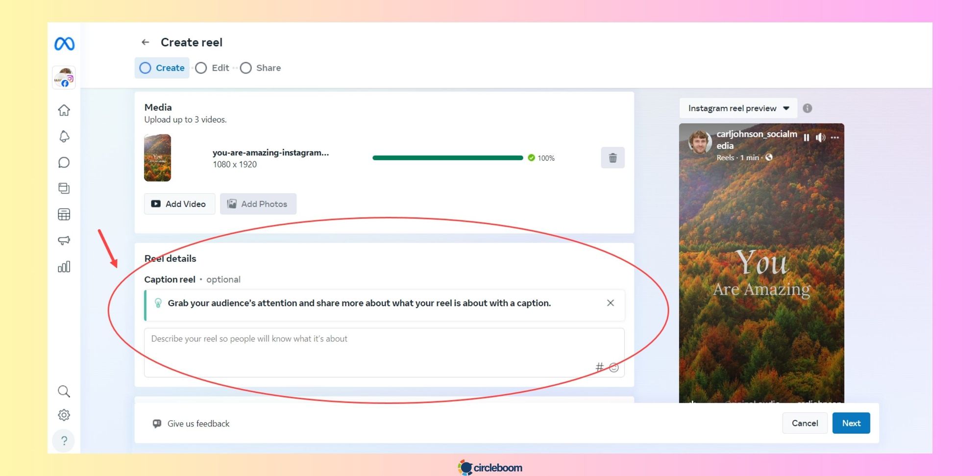The width and height of the screenshot is (980, 476).
Task: Click the Add Video button
Action: coord(179,204)
